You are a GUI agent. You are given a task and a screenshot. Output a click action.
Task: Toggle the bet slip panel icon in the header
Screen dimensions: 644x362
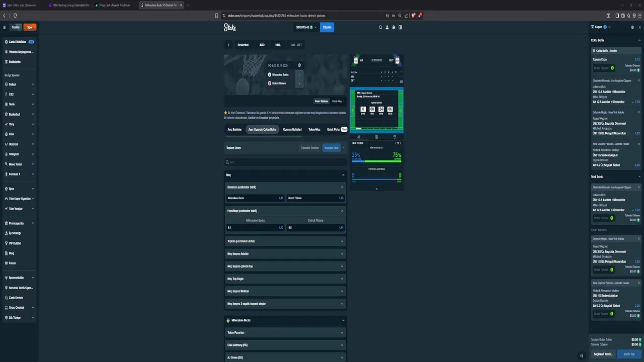[400, 27]
